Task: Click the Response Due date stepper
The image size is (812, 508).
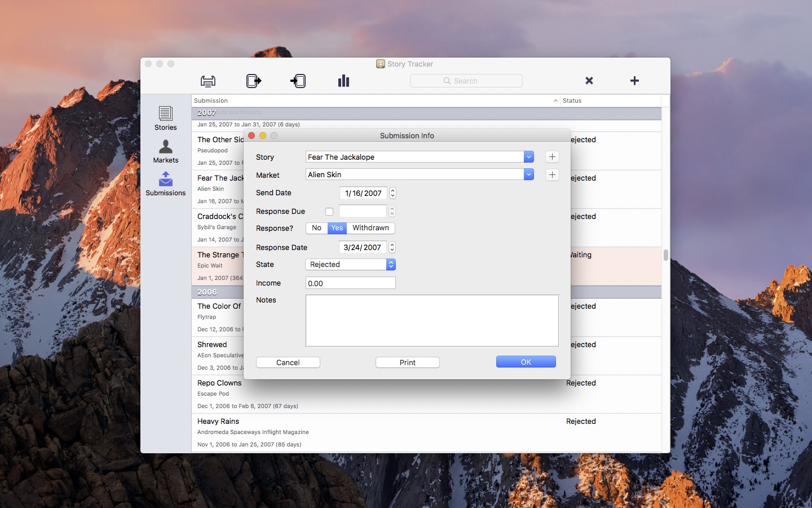Action: tap(392, 211)
